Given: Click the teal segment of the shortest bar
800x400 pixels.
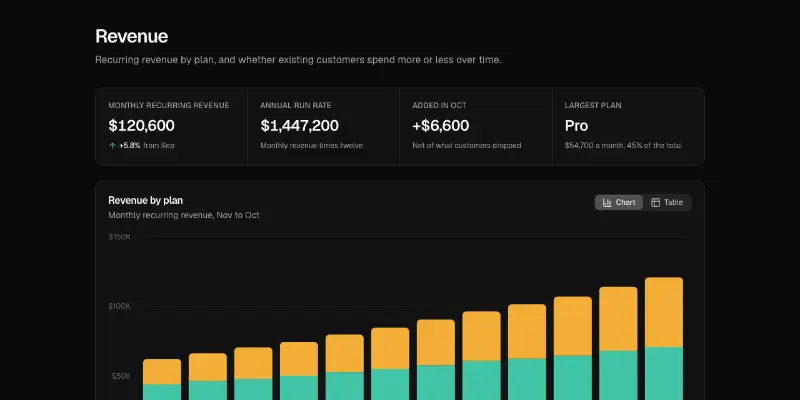Looking at the screenshot, I should 162,392.
